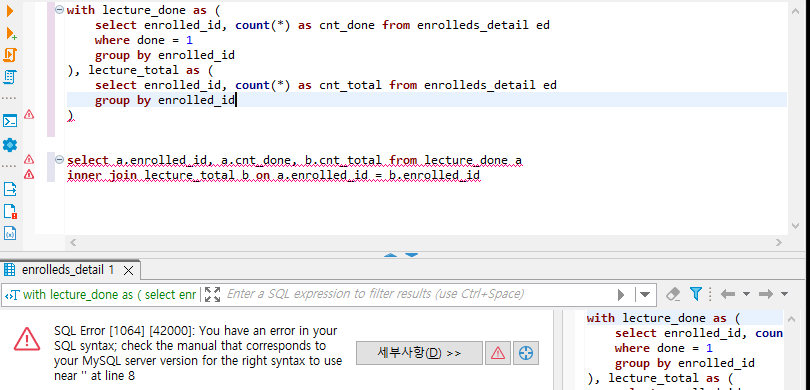Click the editor vertical scrollbar down arrow
Viewport: 810px width, 390px height.
[796, 226]
